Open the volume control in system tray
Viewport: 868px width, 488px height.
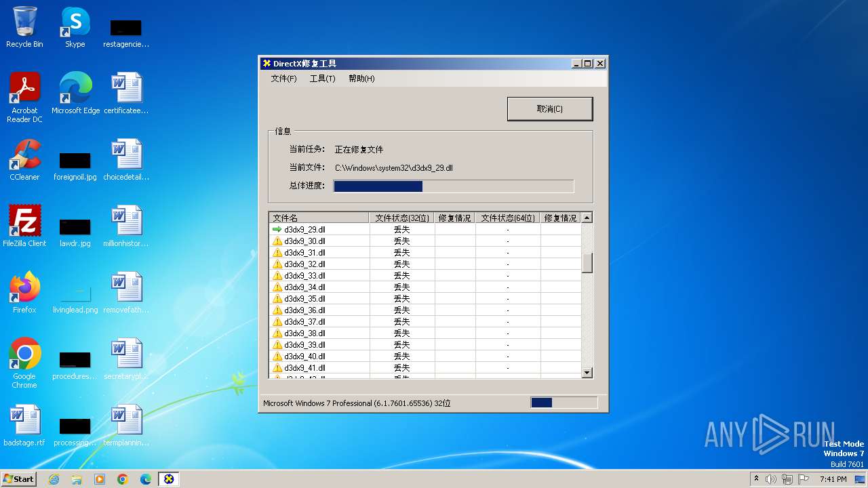pos(771,479)
